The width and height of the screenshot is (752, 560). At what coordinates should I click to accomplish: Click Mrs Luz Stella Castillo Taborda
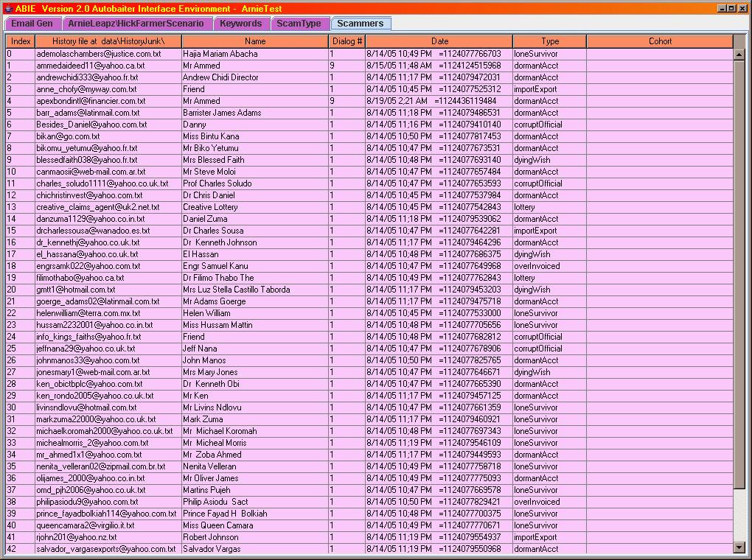click(x=255, y=290)
